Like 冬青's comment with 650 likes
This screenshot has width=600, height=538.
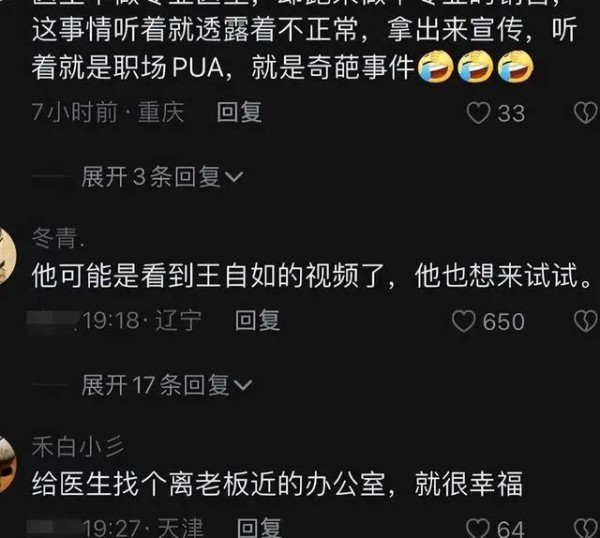click(x=463, y=321)
